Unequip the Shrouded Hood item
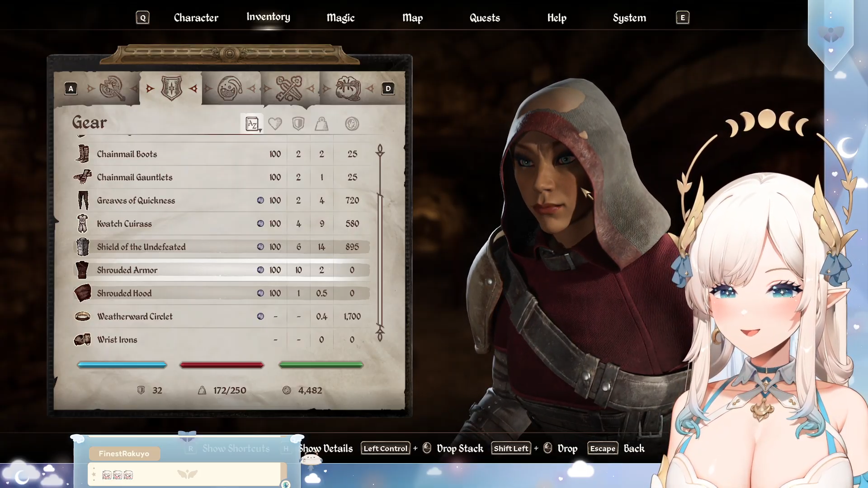The height and width of the screenshot is (488, 868). tap(124, 293)
